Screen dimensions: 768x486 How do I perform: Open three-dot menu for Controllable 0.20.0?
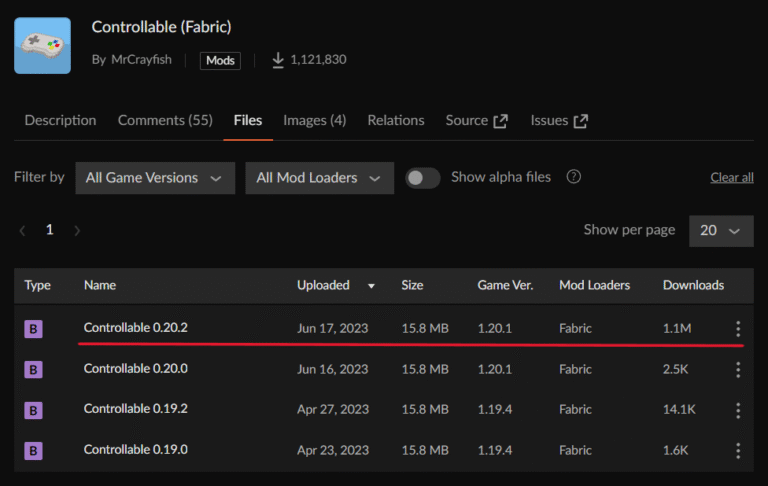click(x=738, y=369)
